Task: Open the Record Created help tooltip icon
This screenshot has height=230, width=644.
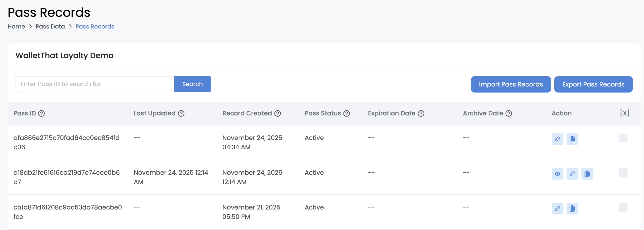Action: coord(278,113)
